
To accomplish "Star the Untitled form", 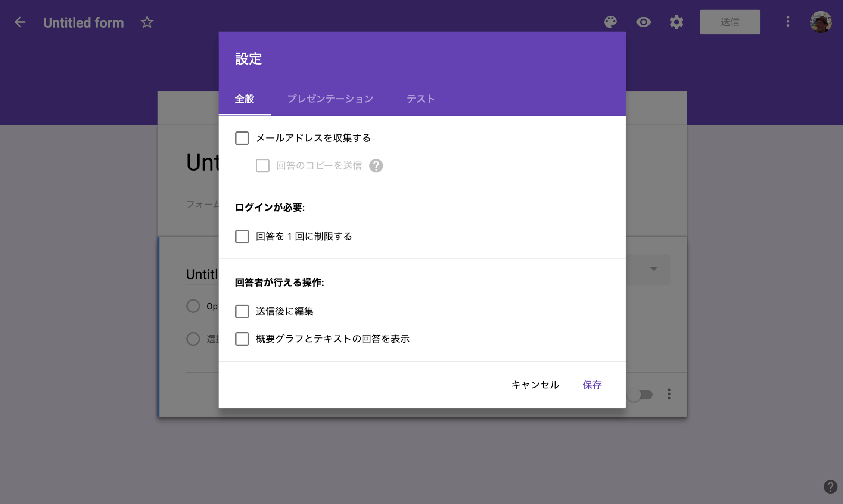I will tap(147, 22).
